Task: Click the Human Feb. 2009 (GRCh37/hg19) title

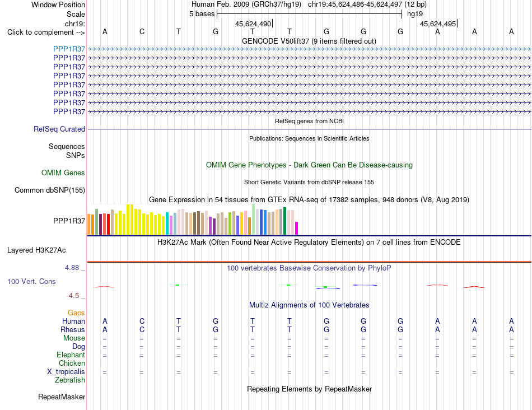Action: point(246,4)
